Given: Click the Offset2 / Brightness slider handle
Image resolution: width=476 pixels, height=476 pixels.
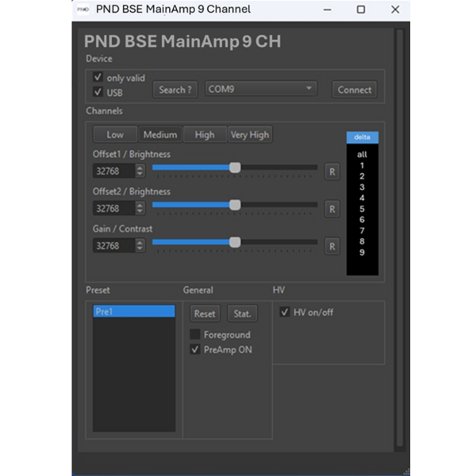Looking at the screenshot, I should click(235, 205).
